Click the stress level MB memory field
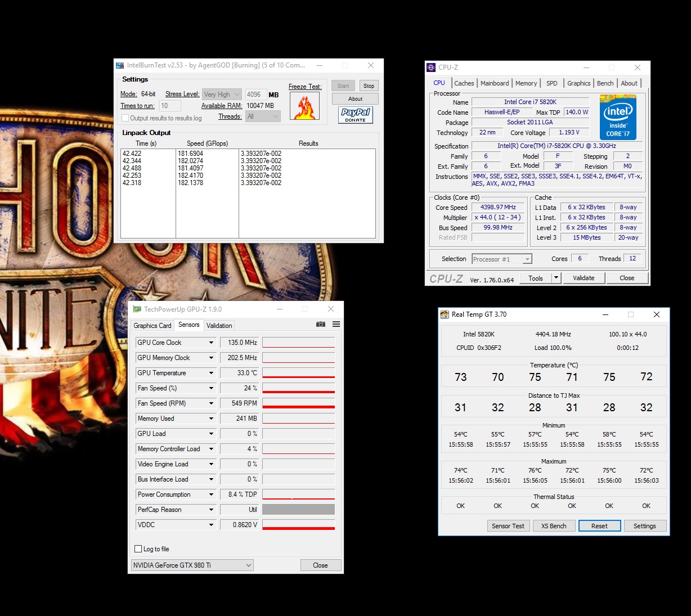 (255, 95)
